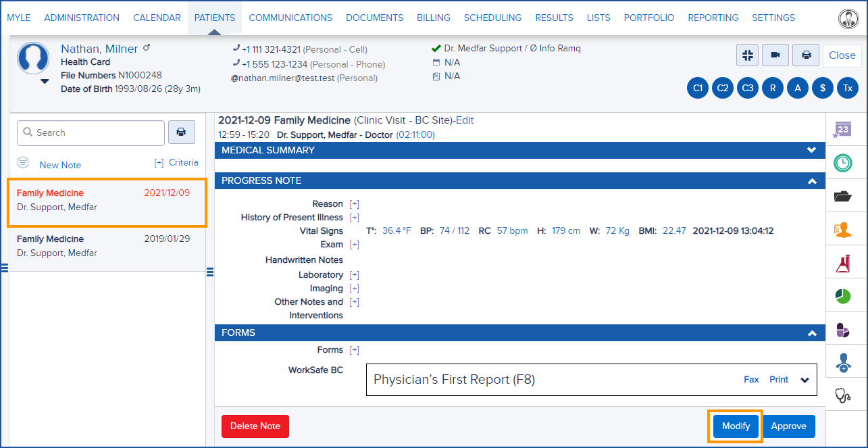Open history via the clock icon sidebar
Image resolution: width=868 pixels, height=448 pixels.
click(843, 163)
